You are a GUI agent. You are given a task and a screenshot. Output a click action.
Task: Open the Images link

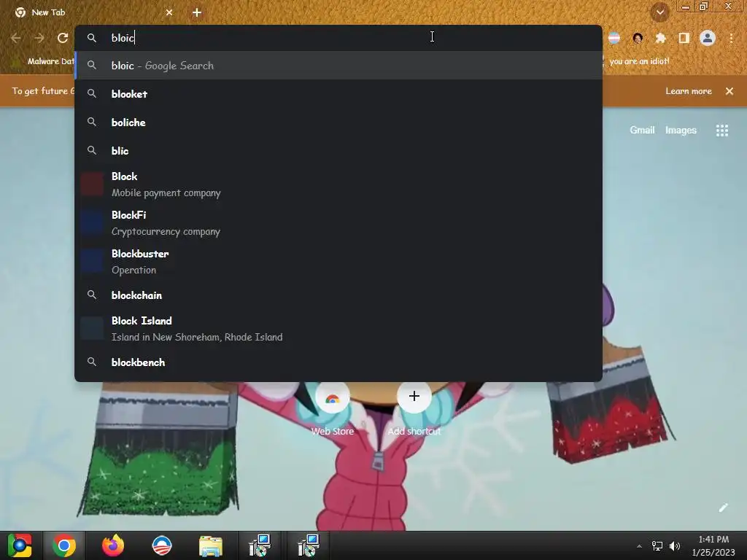[681, 130]
